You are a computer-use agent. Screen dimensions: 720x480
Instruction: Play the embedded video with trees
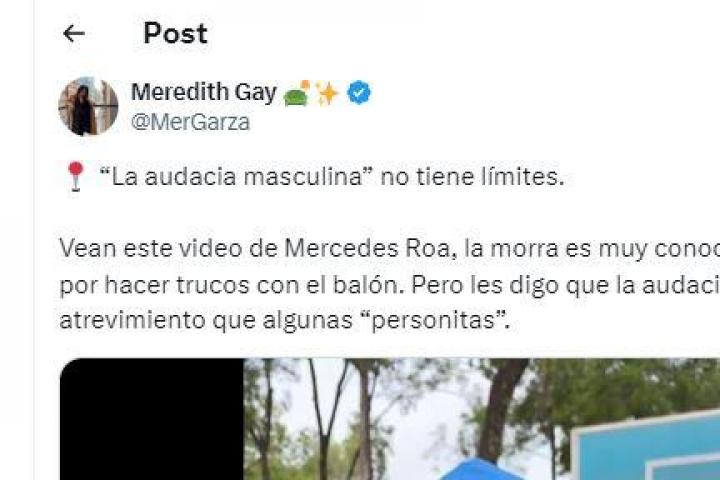(390, 419)
